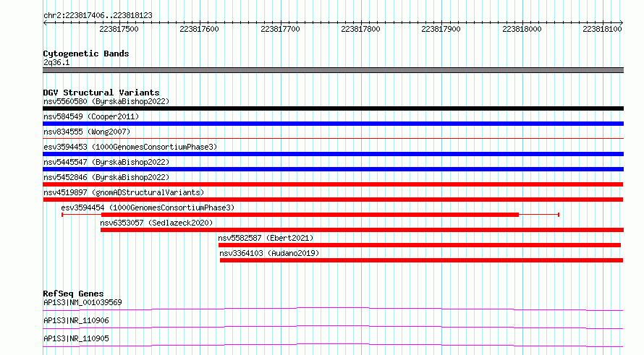Click the thin red line for nsv834555

pyautogui.click(x=333, y=139)
